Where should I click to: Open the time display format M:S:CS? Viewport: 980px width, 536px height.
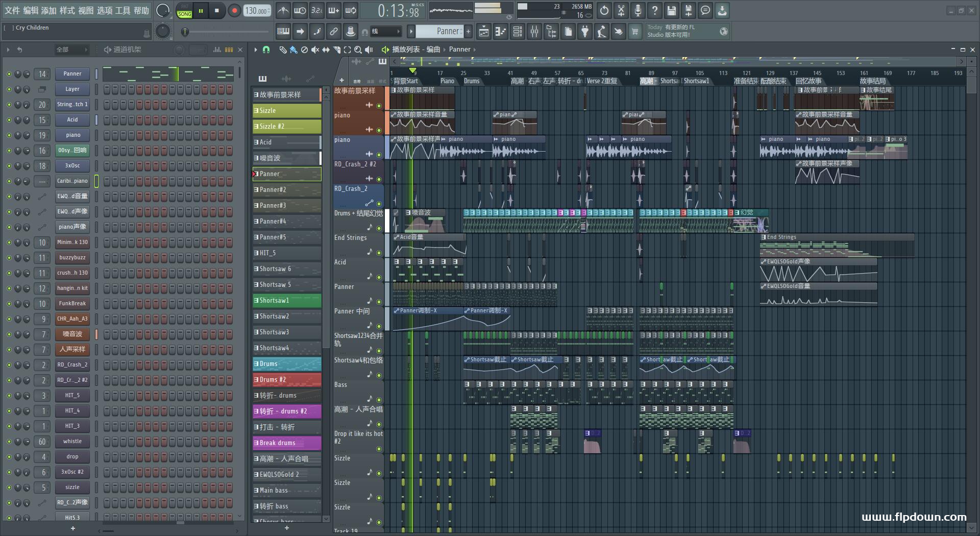click(418, 5)
